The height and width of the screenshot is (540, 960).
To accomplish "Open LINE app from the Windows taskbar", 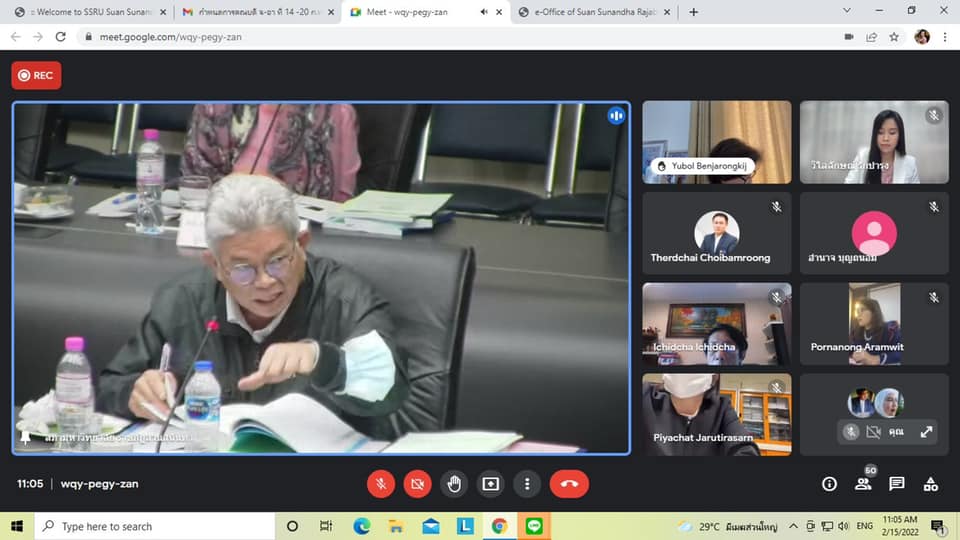I will pyautogui.click(x=533, y=526).
